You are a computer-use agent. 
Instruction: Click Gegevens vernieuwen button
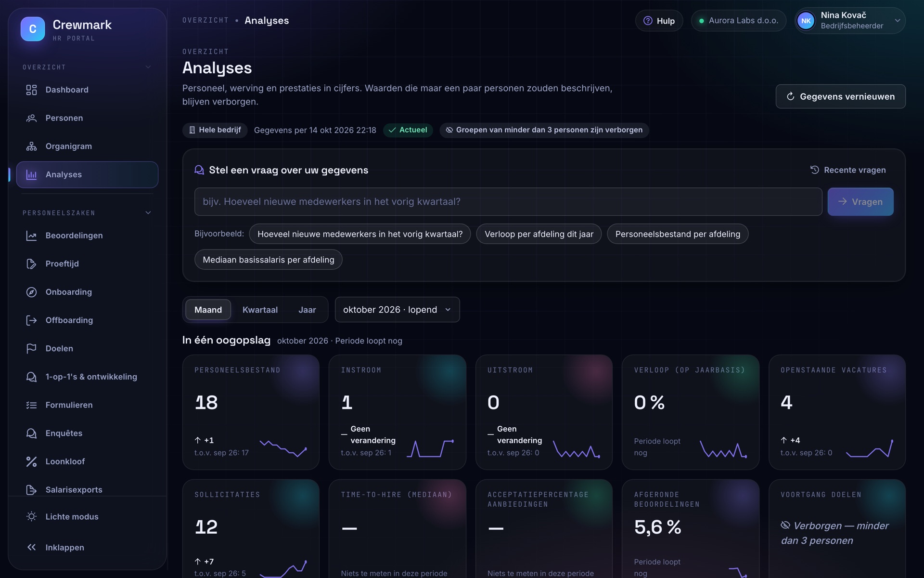pyautogui.click(x=840, y=96)
